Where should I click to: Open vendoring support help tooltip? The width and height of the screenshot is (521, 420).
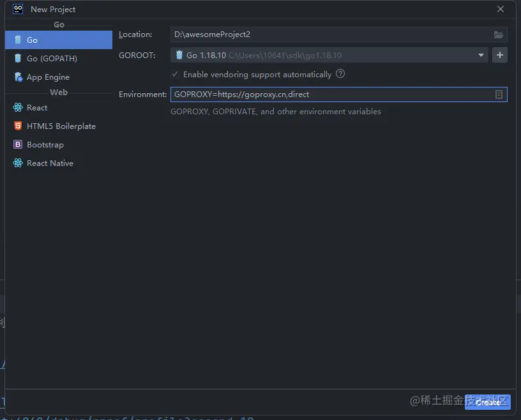(340, 74)
